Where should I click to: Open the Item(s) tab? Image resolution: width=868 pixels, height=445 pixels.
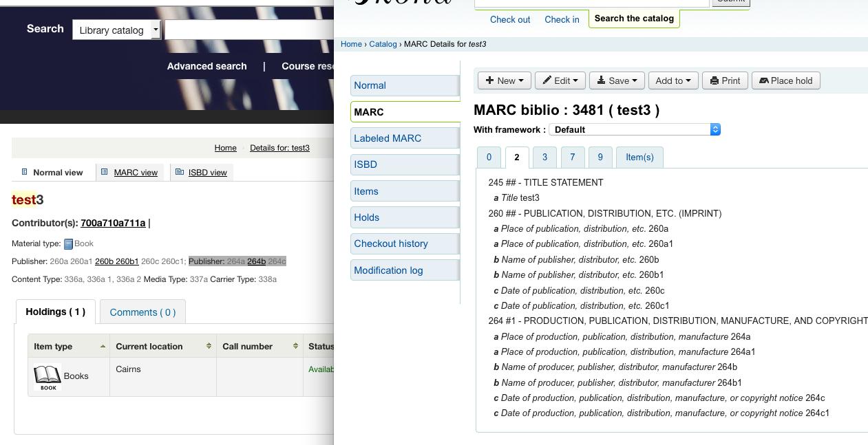[639, 157]
